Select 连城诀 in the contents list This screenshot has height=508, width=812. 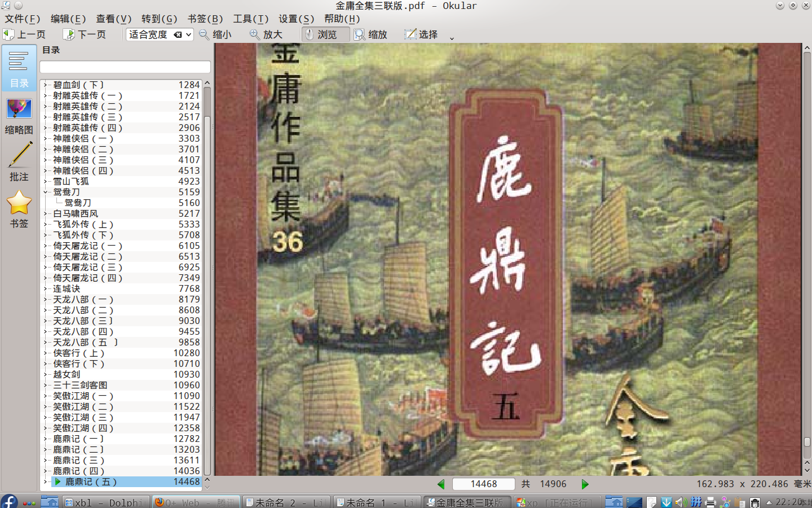pos(67,288)
